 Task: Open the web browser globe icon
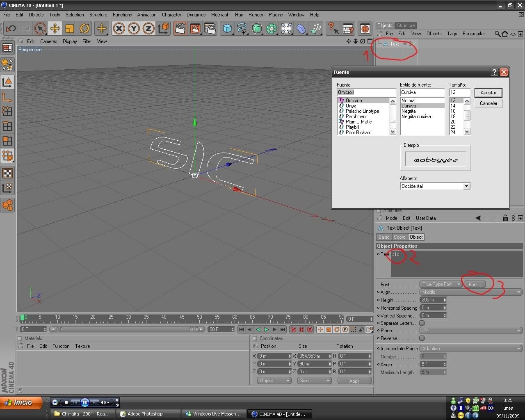pyautogui.click(x=365, y=28)
